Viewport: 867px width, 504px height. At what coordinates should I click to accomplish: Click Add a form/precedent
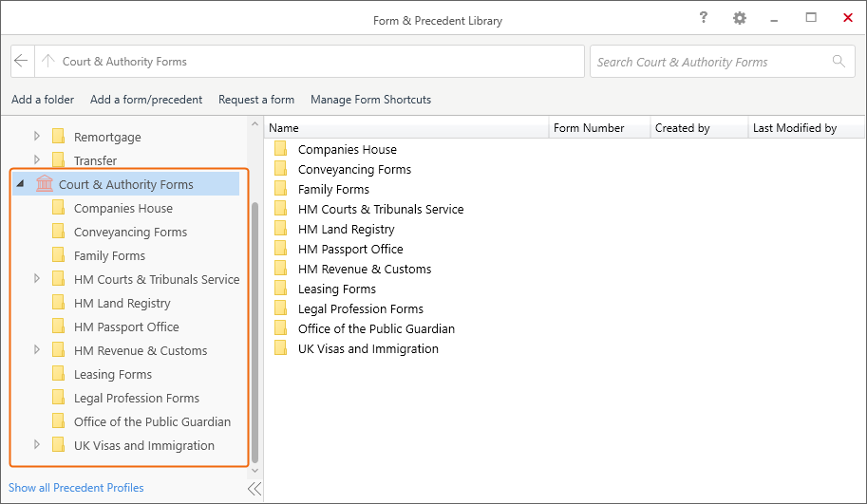[146, 100]
